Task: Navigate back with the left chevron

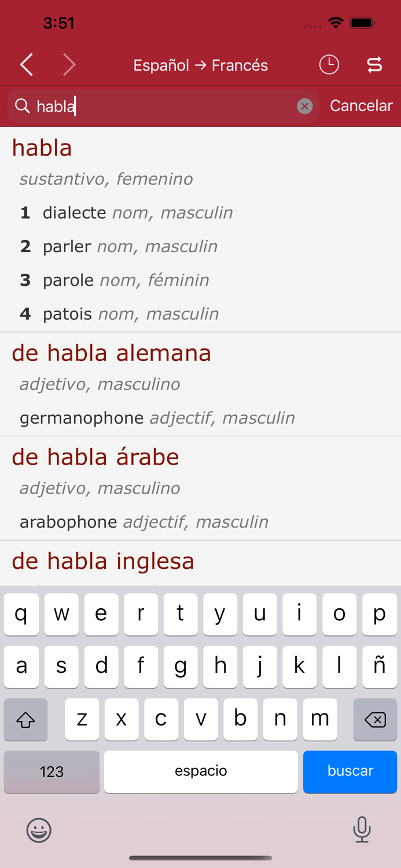Action: (26, 65)
